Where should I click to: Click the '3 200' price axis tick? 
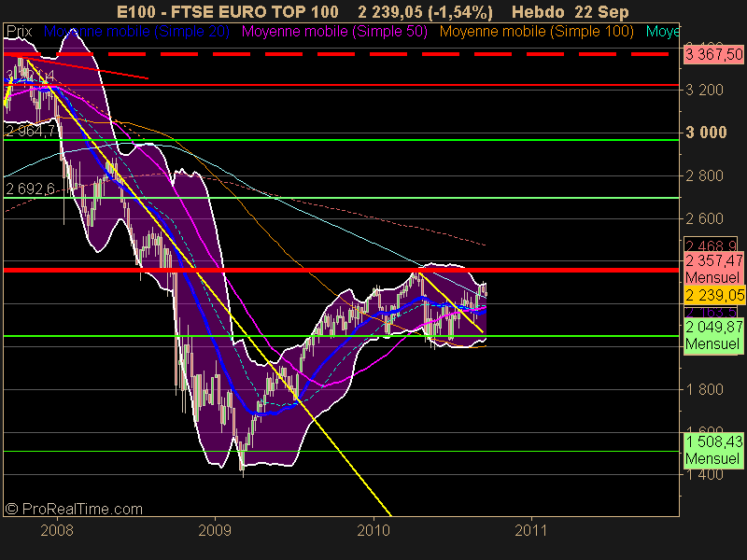(704, 90)
